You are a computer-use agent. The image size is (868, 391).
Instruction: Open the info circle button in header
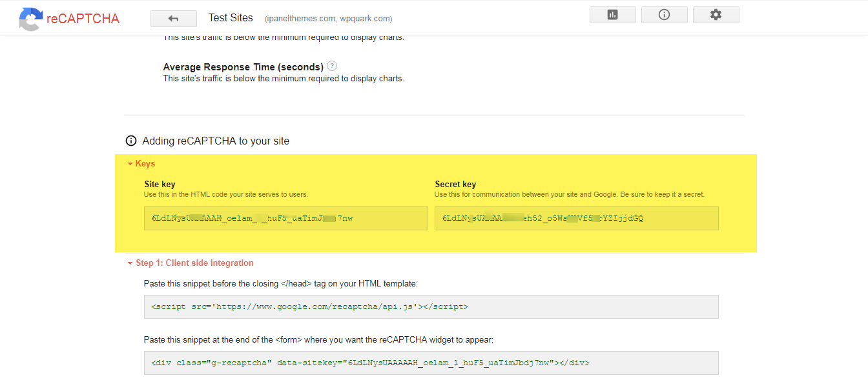[x=665, y=15]
